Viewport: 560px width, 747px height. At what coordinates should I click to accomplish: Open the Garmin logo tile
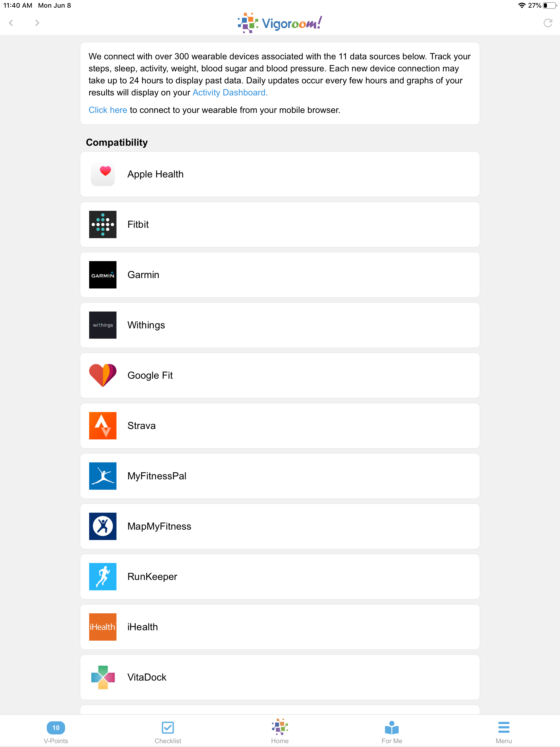pos(103,275)
